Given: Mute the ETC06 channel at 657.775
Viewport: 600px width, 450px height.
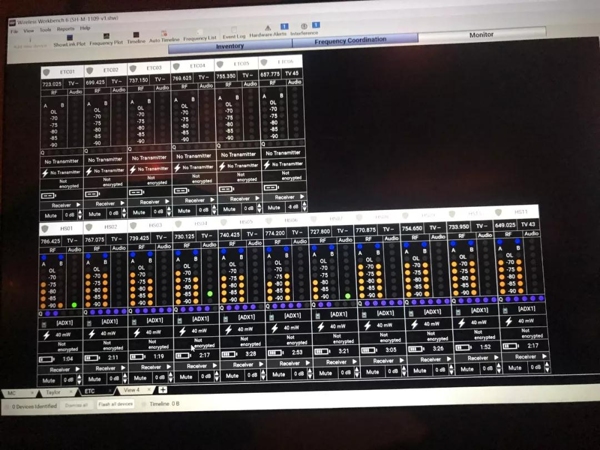Looking at the screenshot, I should (274, 208).
